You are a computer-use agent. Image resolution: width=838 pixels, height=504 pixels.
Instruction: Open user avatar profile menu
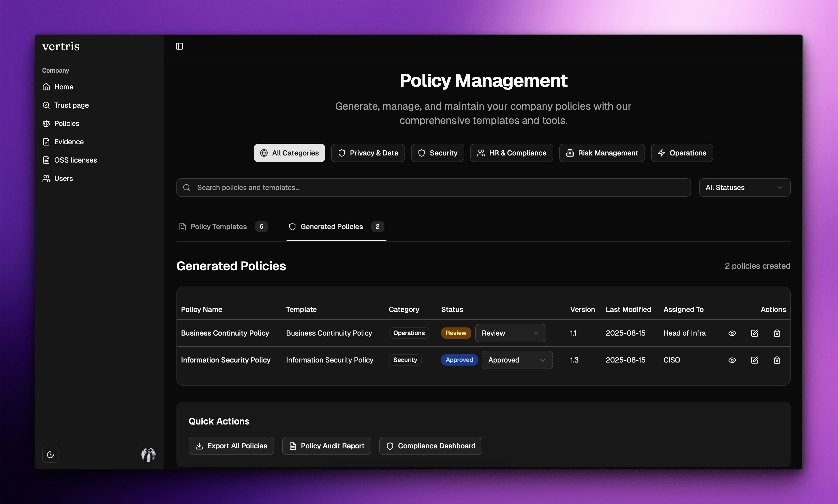click(148, 455)
